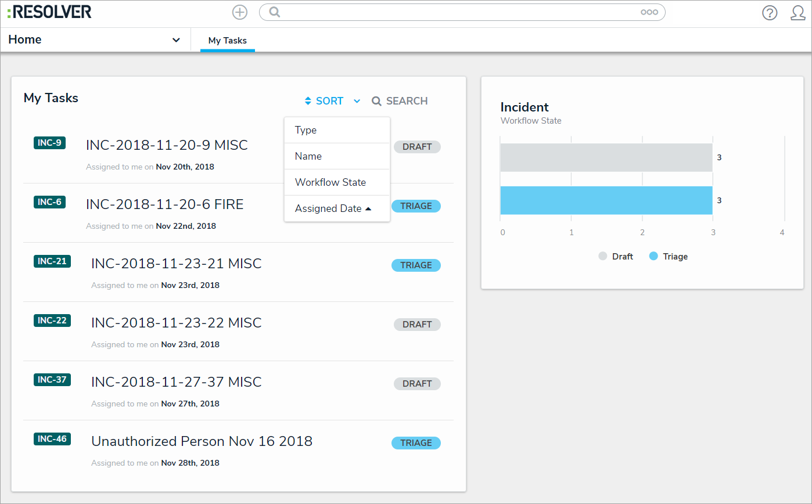
Task: Open task INC-2018-11-20-6 FIRE
Action: coord(165,204)
